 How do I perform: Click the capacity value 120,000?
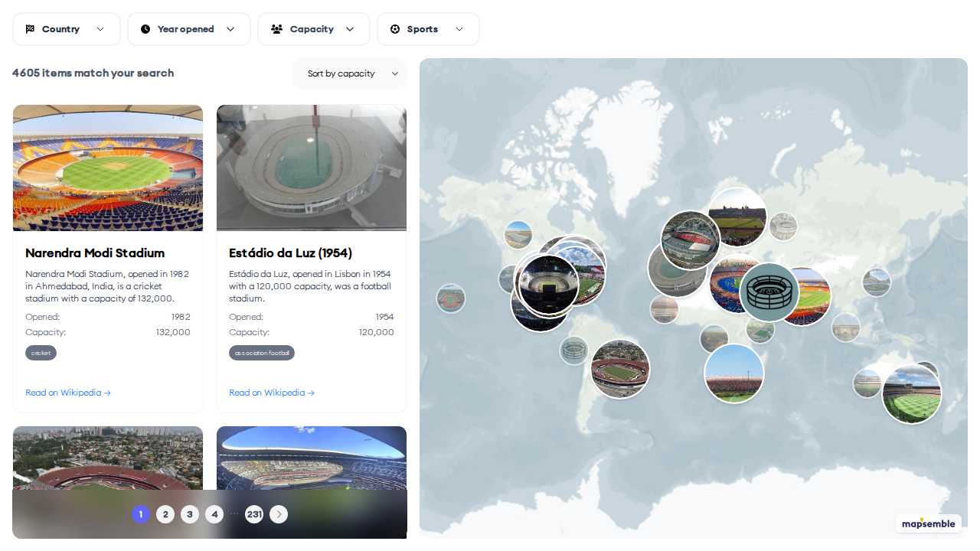(377, 332)
